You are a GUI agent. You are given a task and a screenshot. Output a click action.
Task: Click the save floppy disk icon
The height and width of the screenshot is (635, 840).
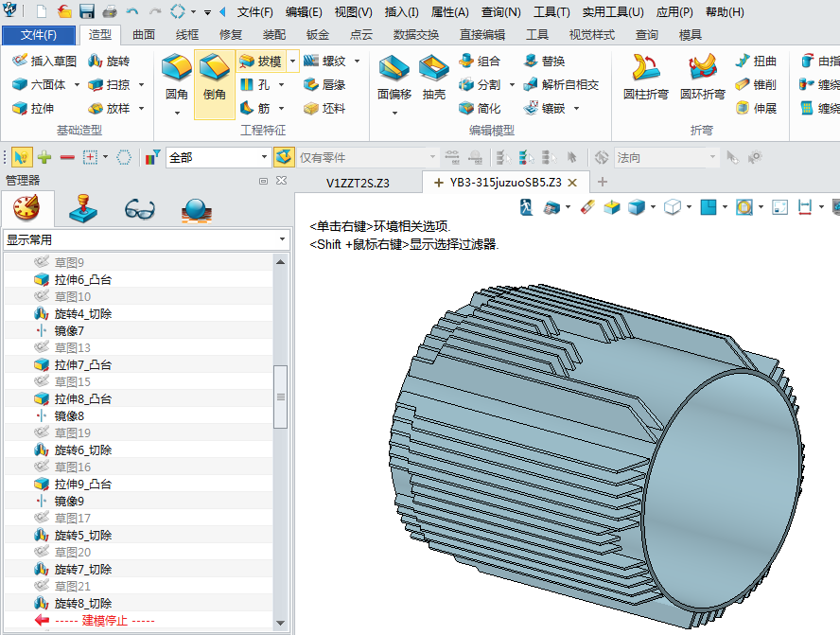pos(87,12)
